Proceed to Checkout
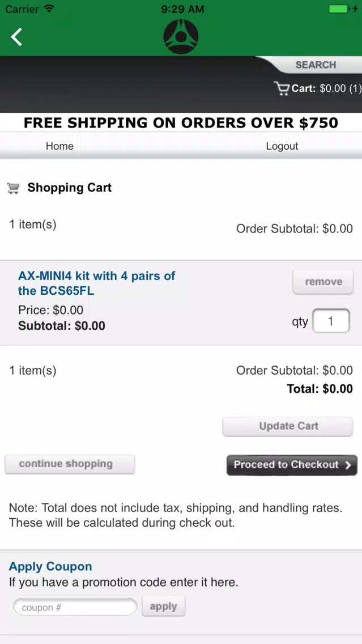 (292, 465)
